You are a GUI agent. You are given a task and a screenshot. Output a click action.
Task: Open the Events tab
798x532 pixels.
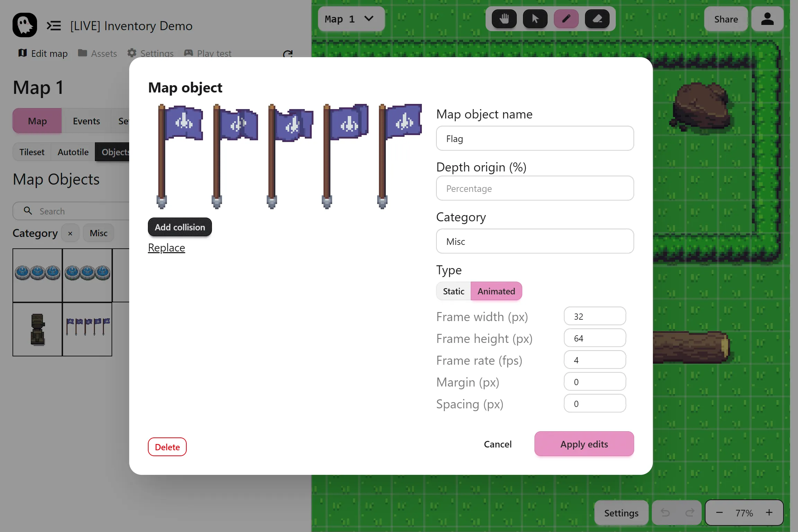[86, 121]
